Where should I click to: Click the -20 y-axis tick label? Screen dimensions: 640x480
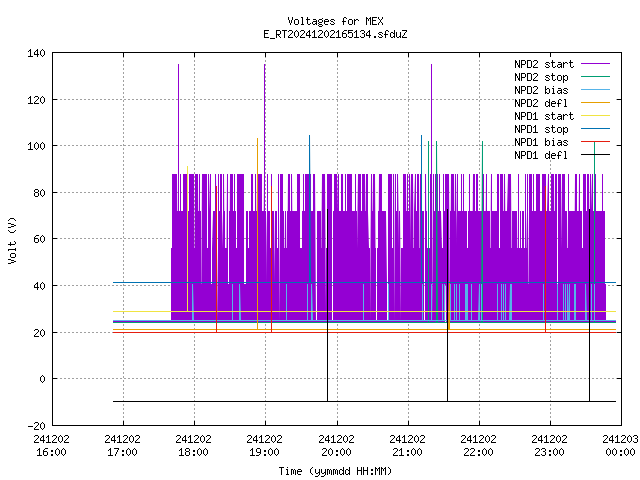[36, 426]
